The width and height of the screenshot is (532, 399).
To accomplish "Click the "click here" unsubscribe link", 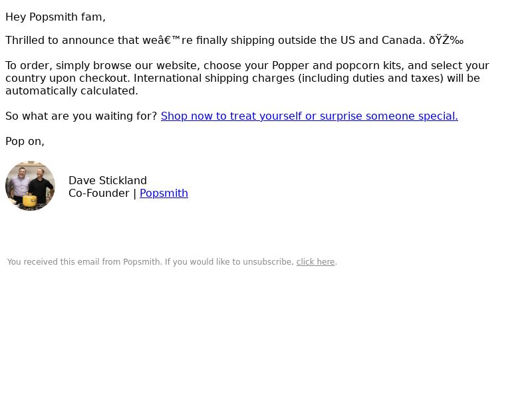I will tap(315, 262).
